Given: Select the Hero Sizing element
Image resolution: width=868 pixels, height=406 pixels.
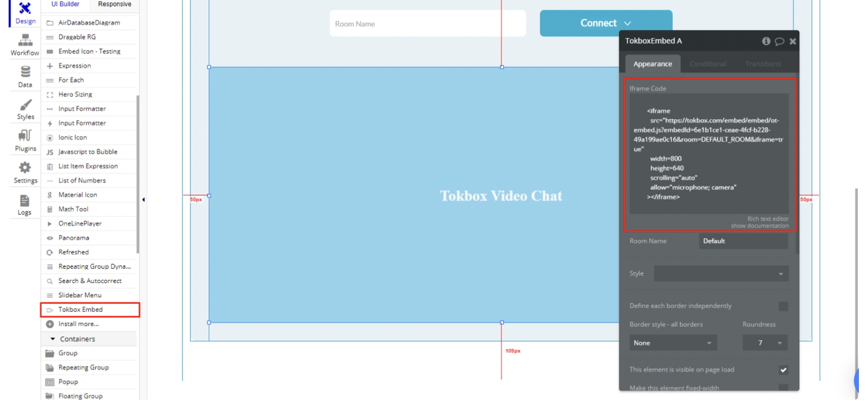Looking at the screenshot, I should [x=89, y=94].
